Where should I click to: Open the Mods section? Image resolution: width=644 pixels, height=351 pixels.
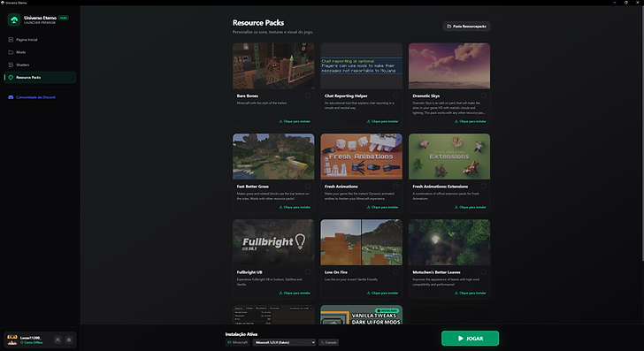point(40,52)
